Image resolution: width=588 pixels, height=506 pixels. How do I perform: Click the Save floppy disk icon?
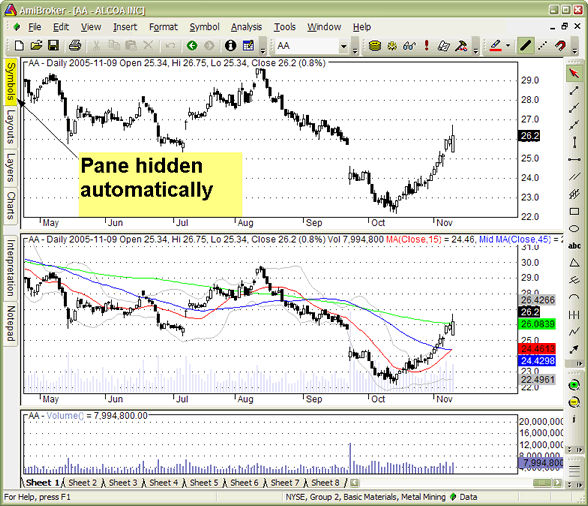click(54, 46)
